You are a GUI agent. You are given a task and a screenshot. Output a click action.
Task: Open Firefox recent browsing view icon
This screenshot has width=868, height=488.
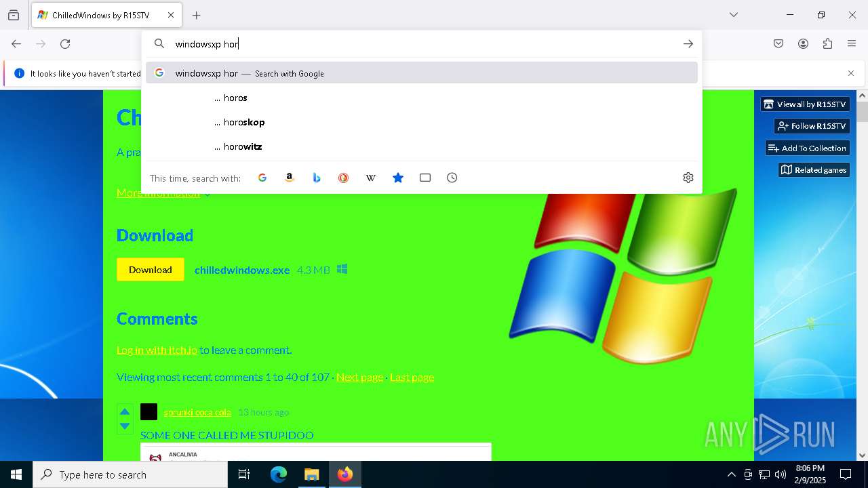click(x=14, y=15)
